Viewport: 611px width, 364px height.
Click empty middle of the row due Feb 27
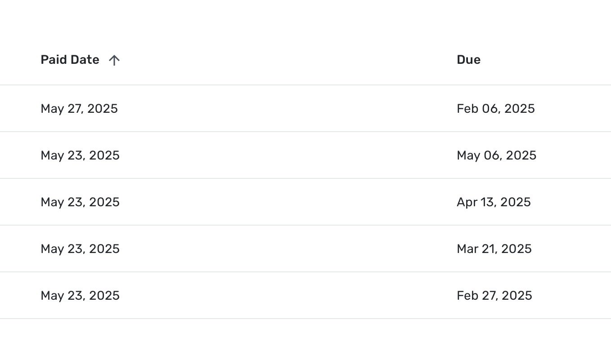coord(288,296)
